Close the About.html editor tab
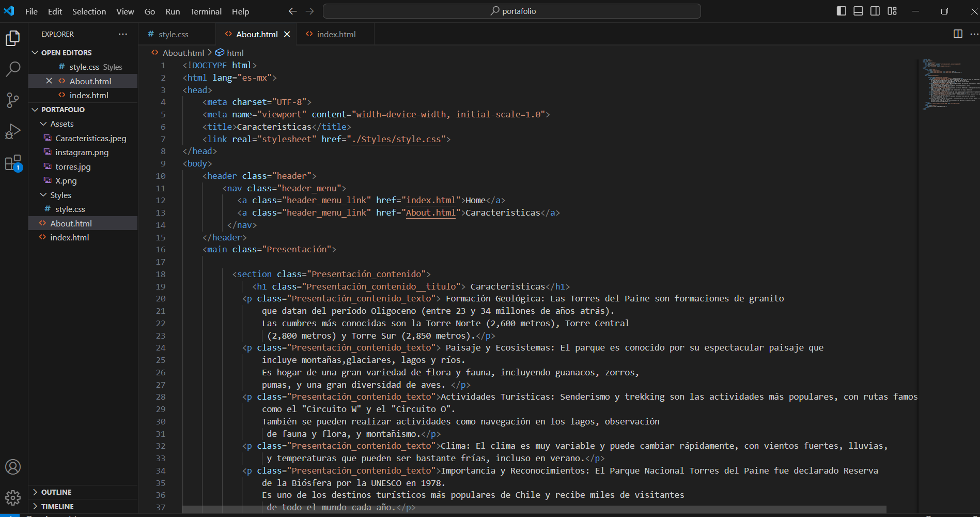Viewport: 980px width, 517px height. coord(287,34)
